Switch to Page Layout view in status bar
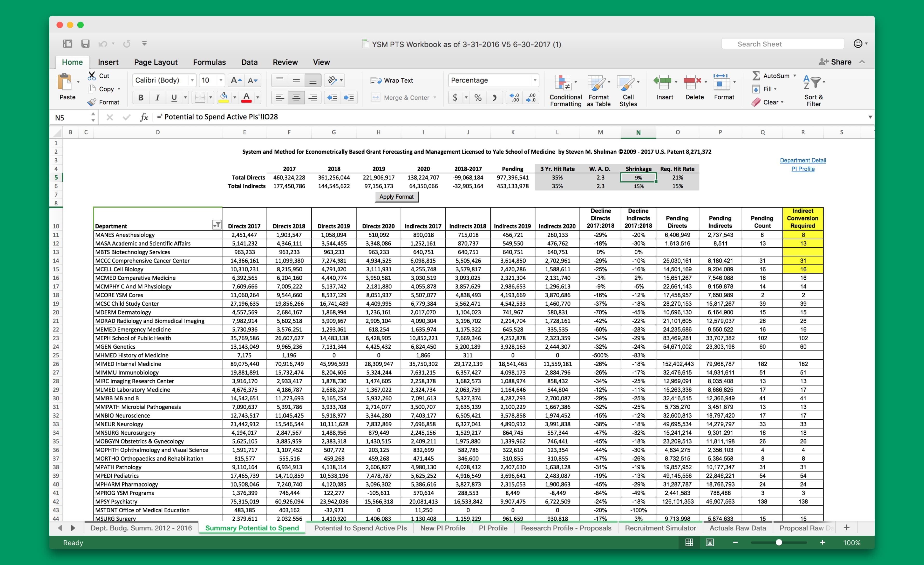Screen dimensions: 924x565 point(710,542)
